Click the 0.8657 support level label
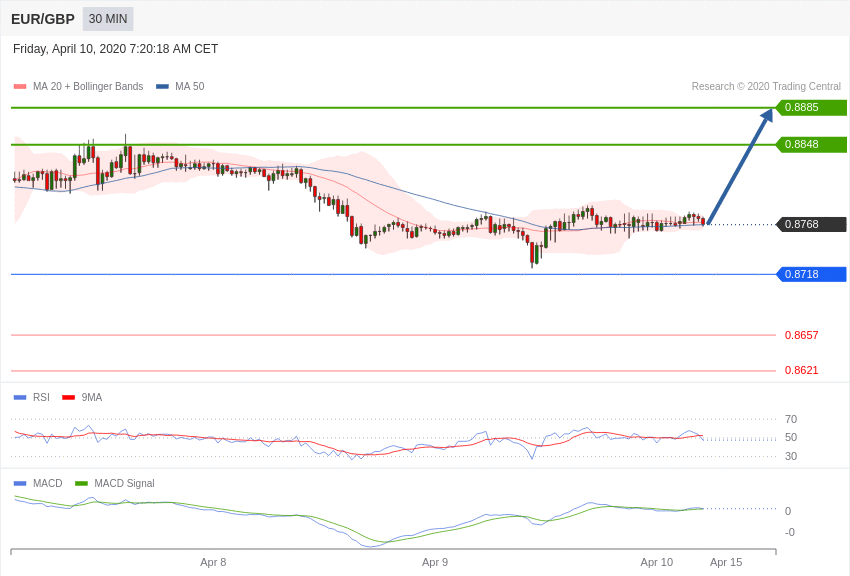The height and width of the screenshot is (576, 850). 801,335
